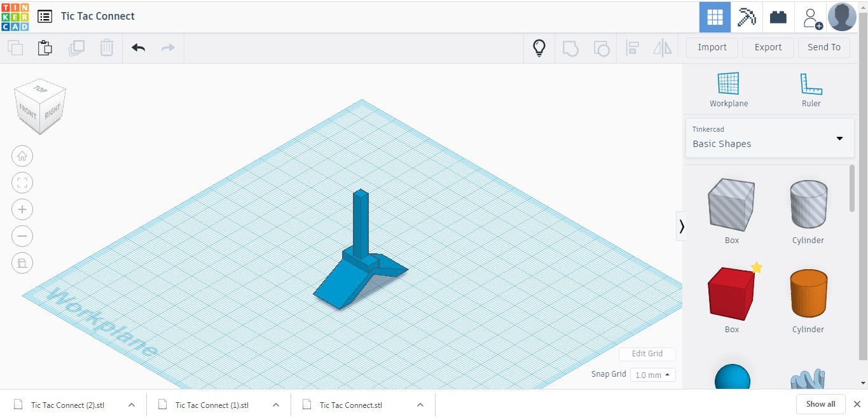Collapse the shapes panel with the chevron
The image size is (868, 420).
click(681, 226)
